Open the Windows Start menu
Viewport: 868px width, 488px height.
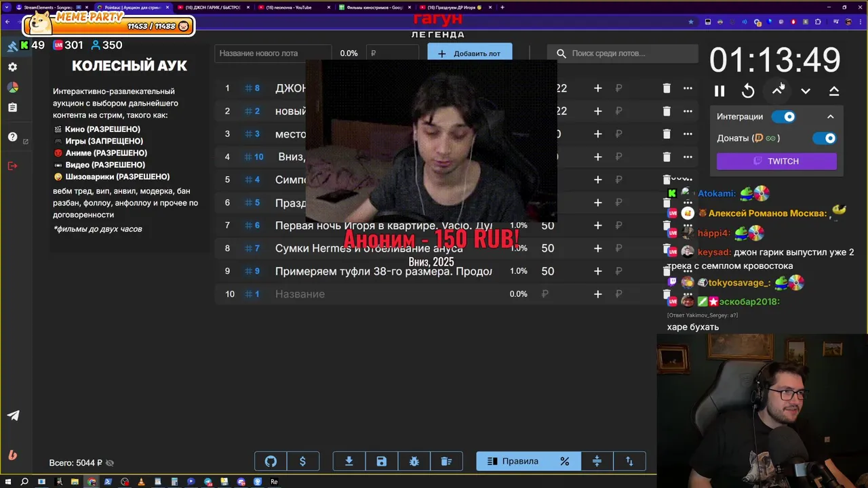pos(8,482)
